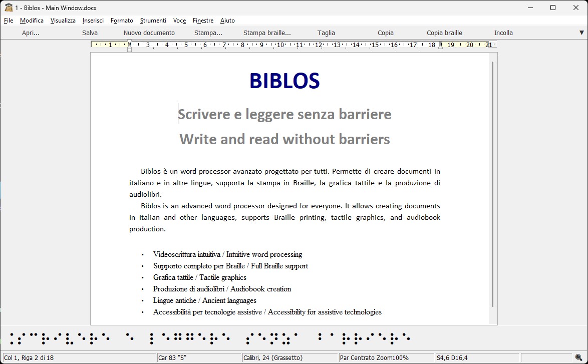The width and height of the screenshot is (588, 364).
Task: Open the Voce menu
Action: pyautogui.click(x=179, y=21)
